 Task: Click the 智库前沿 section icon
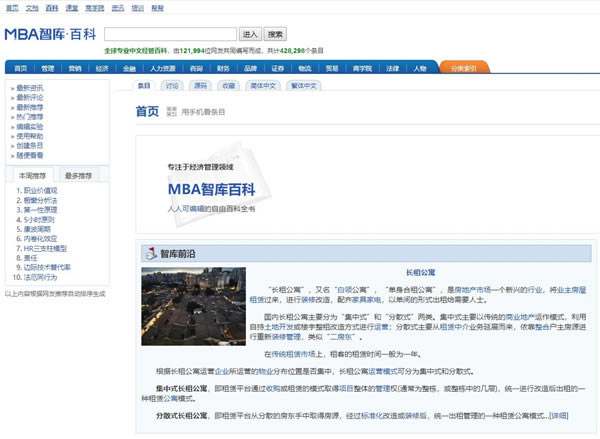[x=146, y=252]
